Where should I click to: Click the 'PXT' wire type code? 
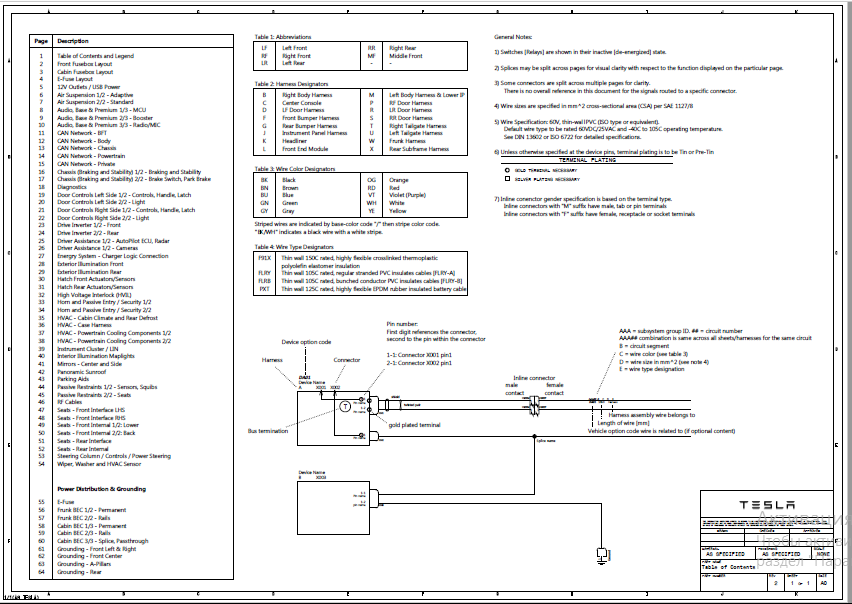[264, 289]
